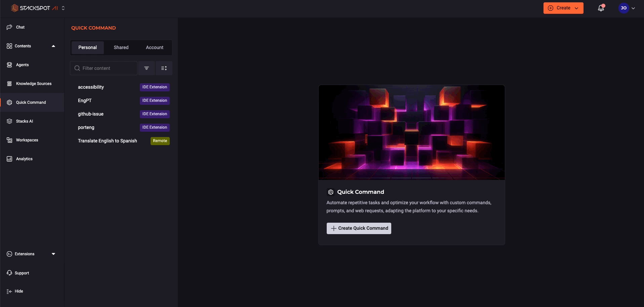The width and height of the screenshot is (644, 307).
Task: Select the Translate English to Spanish command
Action: [x=107, y=141]
